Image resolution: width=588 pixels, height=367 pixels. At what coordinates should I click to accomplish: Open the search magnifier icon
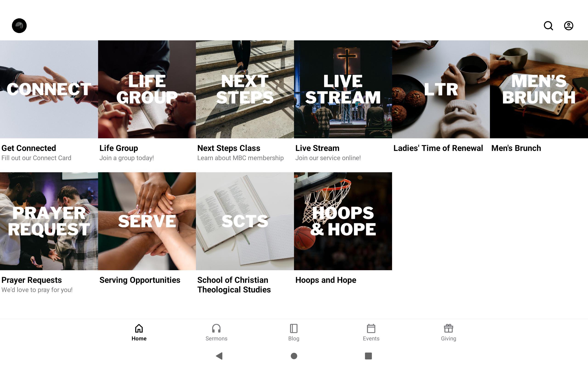coord(548,25)
